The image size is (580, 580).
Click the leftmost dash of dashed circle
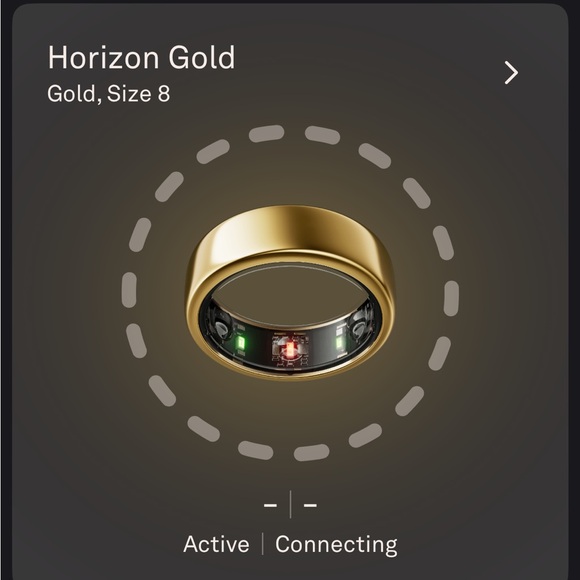click(x=129, y=290)
